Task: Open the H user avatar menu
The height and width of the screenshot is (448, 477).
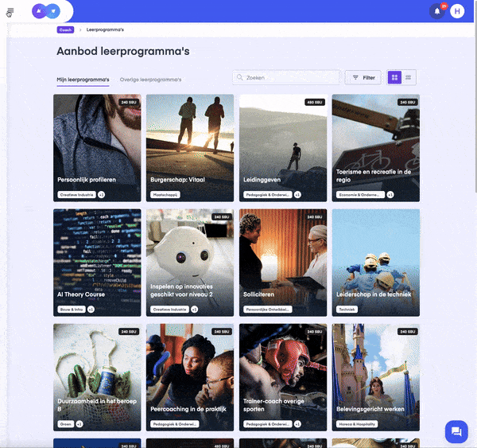Action: tap(457, 11)
